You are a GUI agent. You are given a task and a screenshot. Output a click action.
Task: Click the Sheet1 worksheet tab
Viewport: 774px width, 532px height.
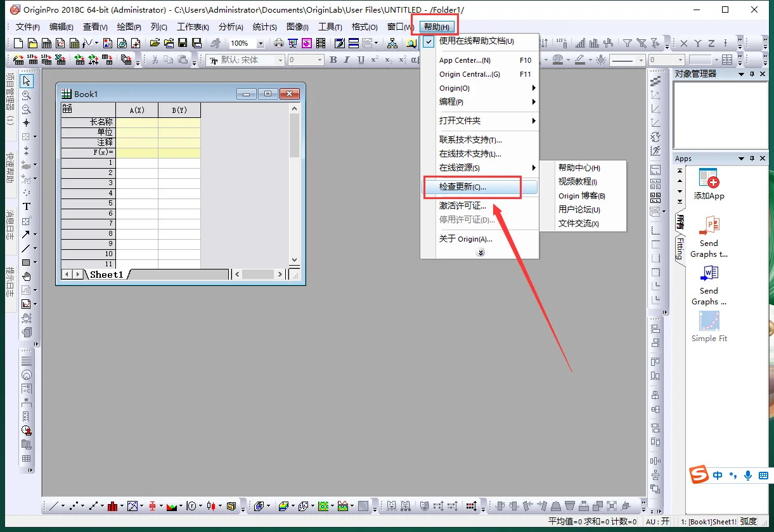point(106,275)
